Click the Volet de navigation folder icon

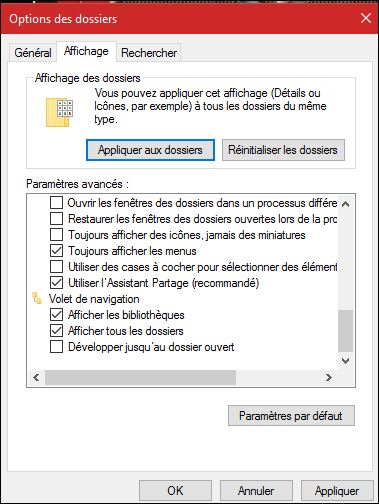click(37, 298)
